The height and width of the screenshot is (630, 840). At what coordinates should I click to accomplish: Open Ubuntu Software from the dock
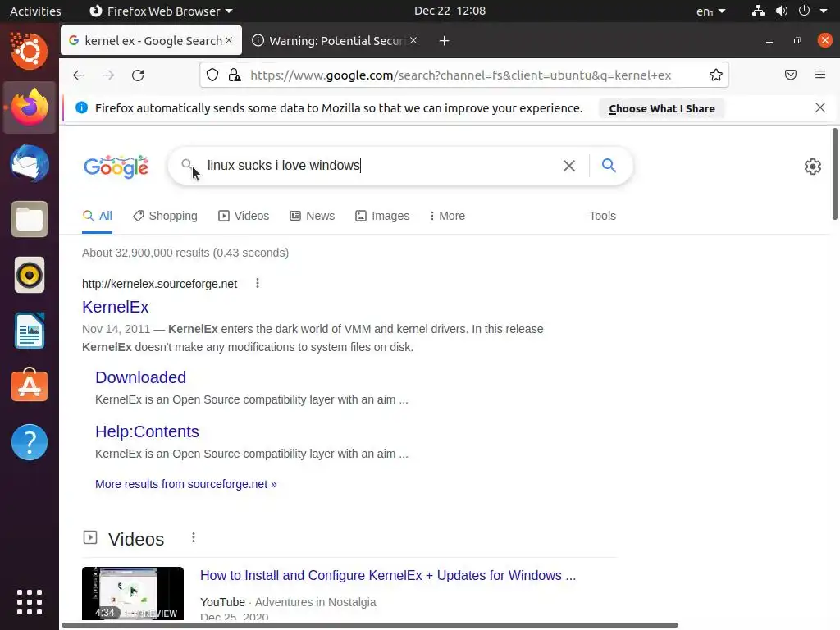coord(30,386)
